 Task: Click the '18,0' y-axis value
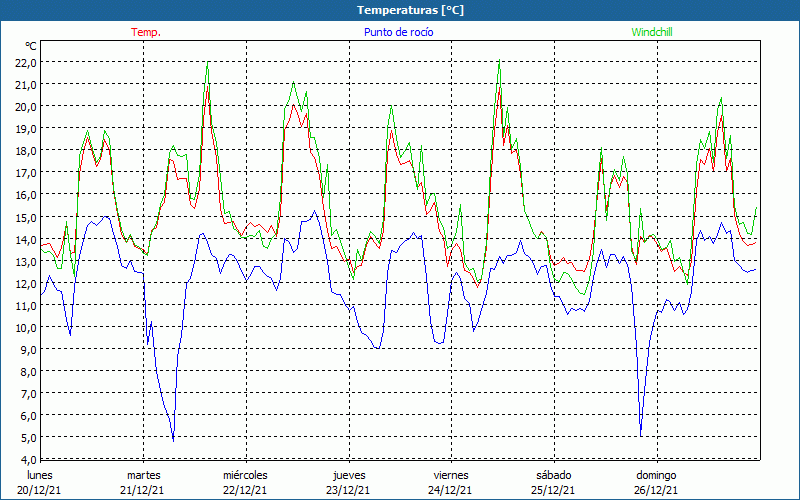pos(26,151)
